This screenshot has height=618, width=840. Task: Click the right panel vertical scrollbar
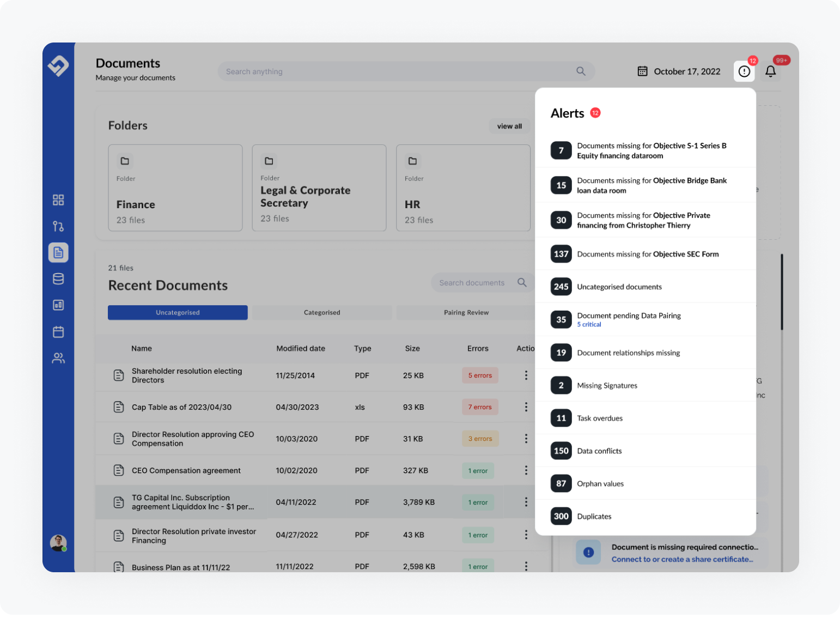(782, 292)
